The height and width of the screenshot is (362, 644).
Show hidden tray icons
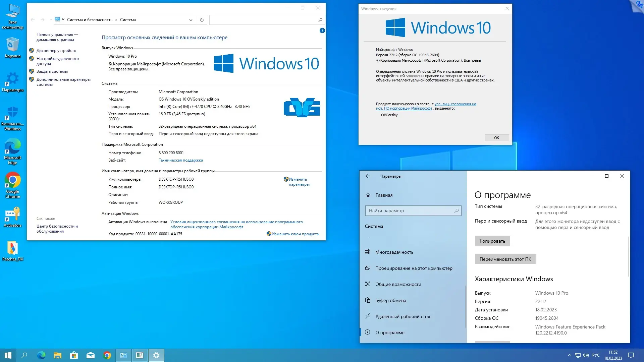tap(569, 355)
